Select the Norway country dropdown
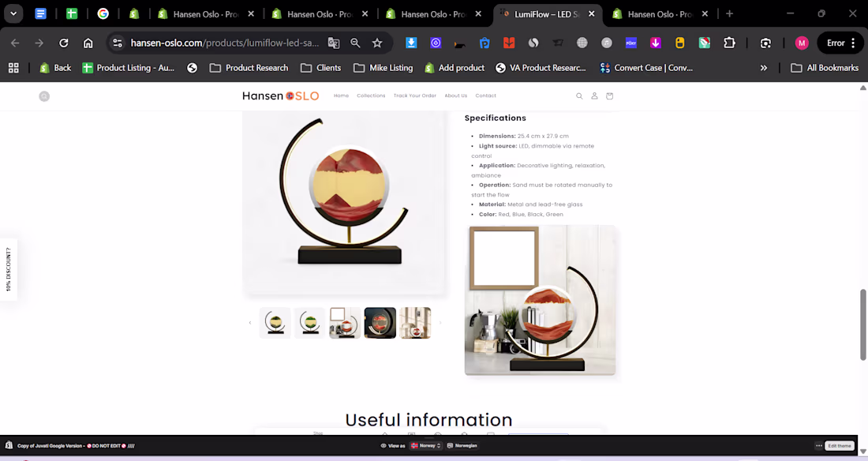The height and width of the screenshot is (461, 868). 425,445
